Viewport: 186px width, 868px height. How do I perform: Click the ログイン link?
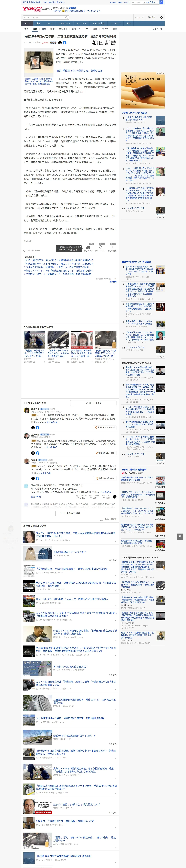[x=57, y=11]
